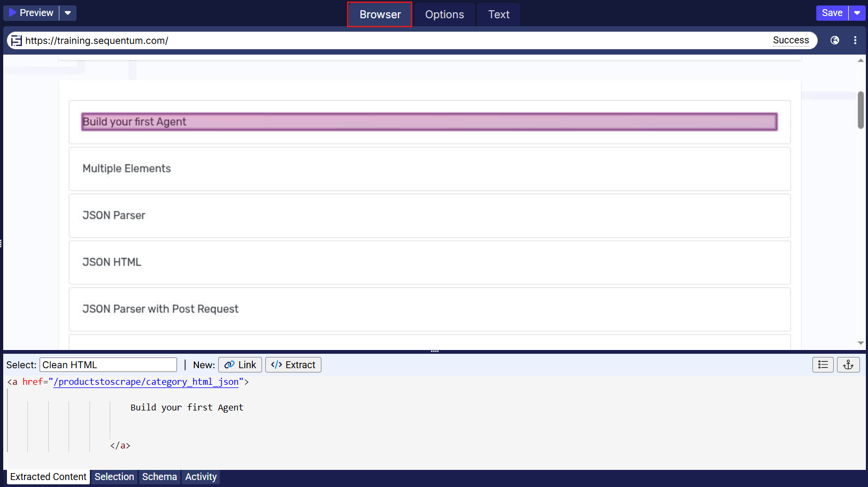Click the anchor icon button
Viewport: 868px width, 487px height.
[848, 364]
